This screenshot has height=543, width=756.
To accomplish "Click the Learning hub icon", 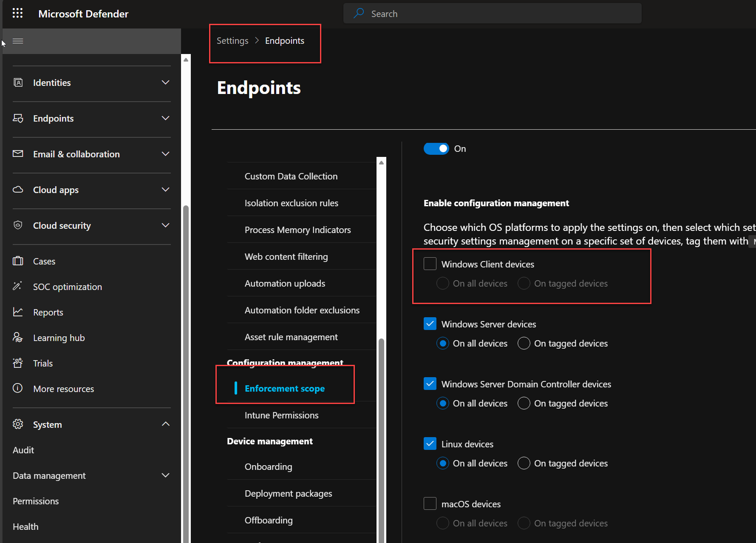I will tap(17, 338).
